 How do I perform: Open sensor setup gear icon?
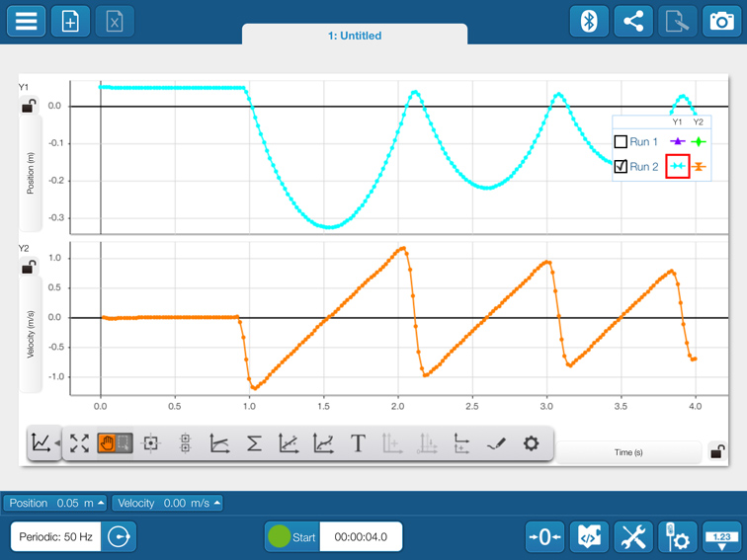coord(678,537)
